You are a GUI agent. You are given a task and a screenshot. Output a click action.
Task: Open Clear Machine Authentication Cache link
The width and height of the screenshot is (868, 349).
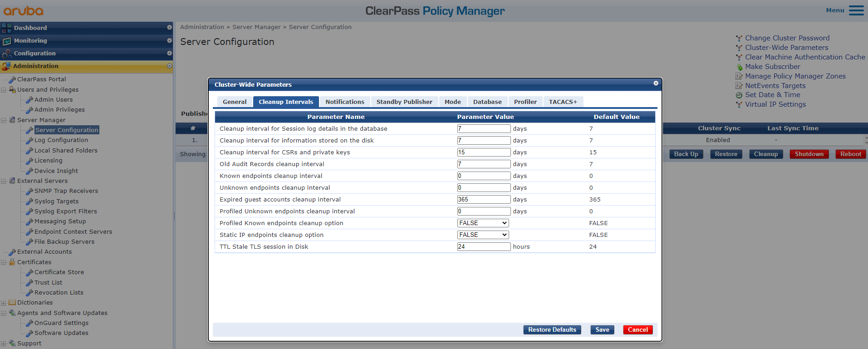[x=805, y=57]
